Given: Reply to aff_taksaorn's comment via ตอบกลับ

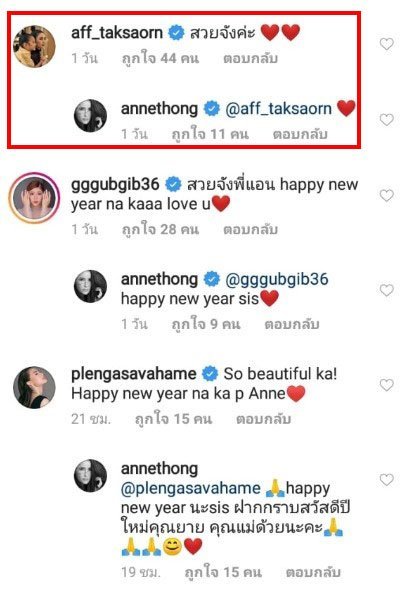Looking at the screenshot, I should tap(250, 58).
